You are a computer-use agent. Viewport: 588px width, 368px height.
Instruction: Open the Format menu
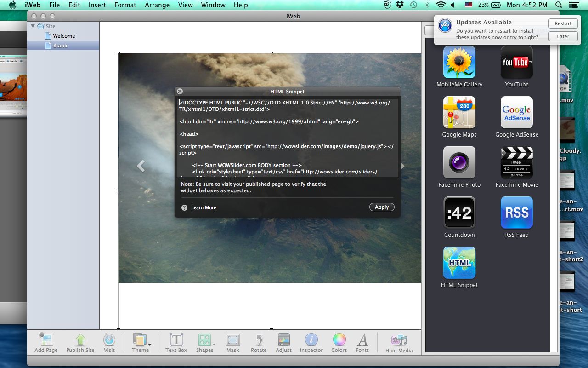(125, 5)
